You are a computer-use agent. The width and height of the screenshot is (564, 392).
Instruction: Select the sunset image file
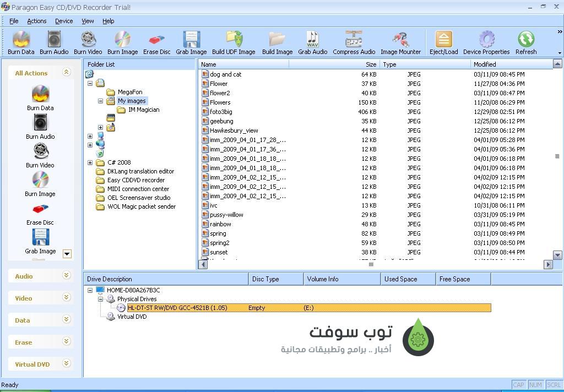tap(219, 252)
